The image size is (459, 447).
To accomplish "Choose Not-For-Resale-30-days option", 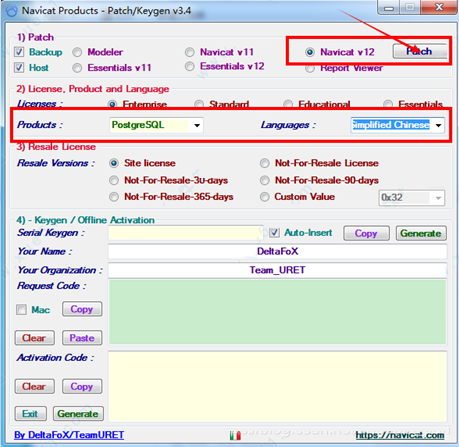I will pyautogui.click(x=114, y=180).
